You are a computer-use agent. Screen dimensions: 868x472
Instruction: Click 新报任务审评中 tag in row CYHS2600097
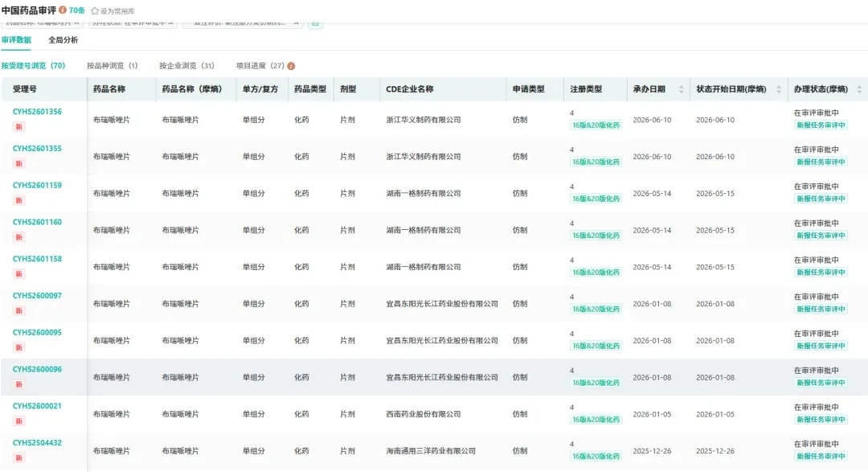[x=821, y=309]
